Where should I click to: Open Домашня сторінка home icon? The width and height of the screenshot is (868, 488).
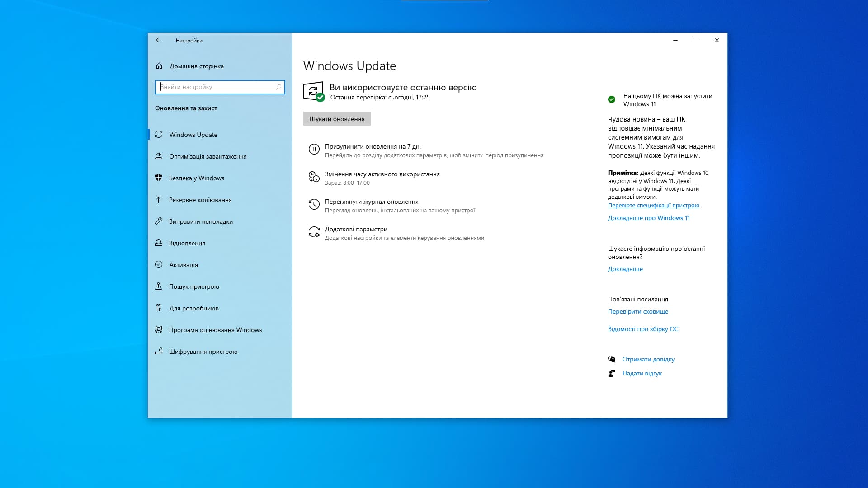(x=159, y=66)
